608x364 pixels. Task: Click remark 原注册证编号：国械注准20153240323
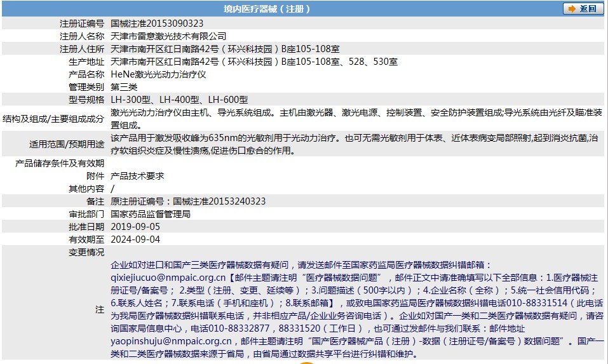[188, 201]
